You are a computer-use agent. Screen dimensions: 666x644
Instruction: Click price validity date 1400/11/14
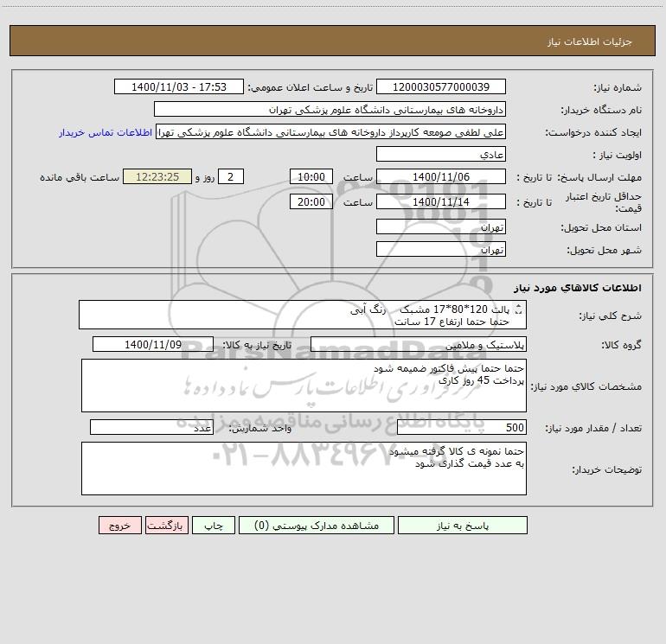[441, 201]
